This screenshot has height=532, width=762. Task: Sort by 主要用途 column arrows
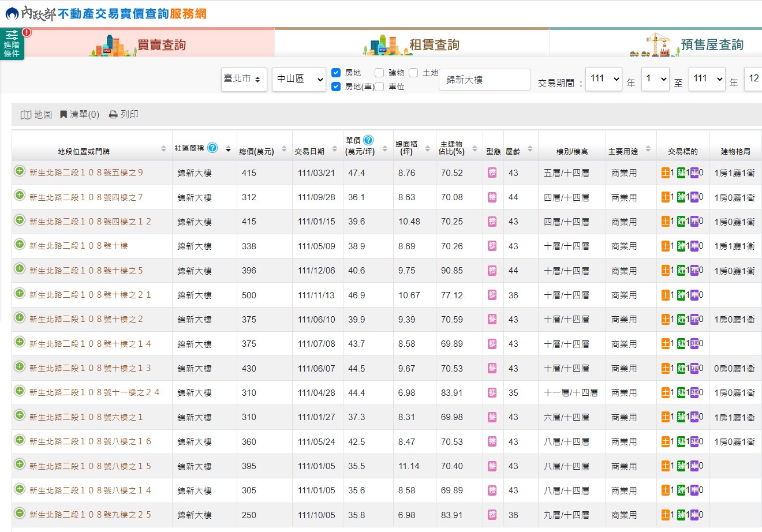[648, 149]
